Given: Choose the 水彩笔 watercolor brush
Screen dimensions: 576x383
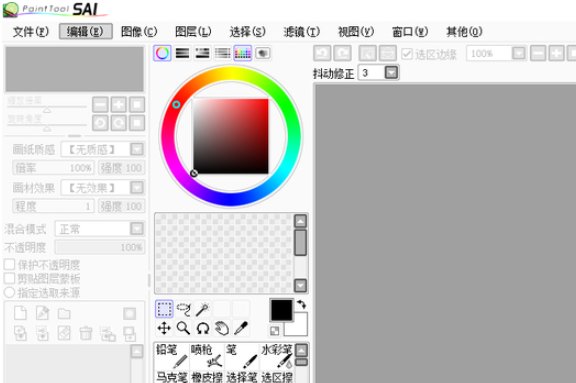Looking at the screenshot, I should (277, 356).
